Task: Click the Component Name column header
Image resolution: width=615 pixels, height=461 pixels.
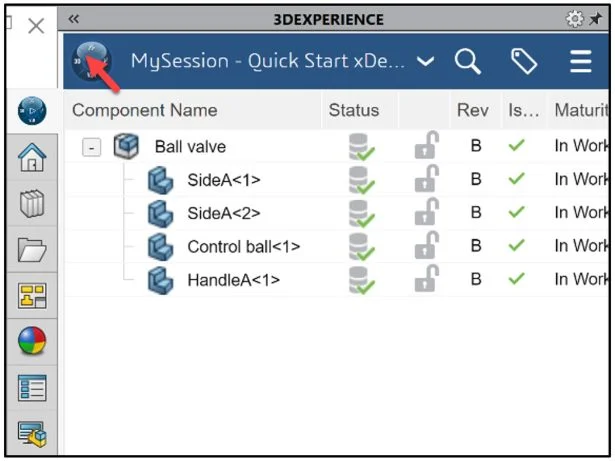Action: (x=145, y=110)
